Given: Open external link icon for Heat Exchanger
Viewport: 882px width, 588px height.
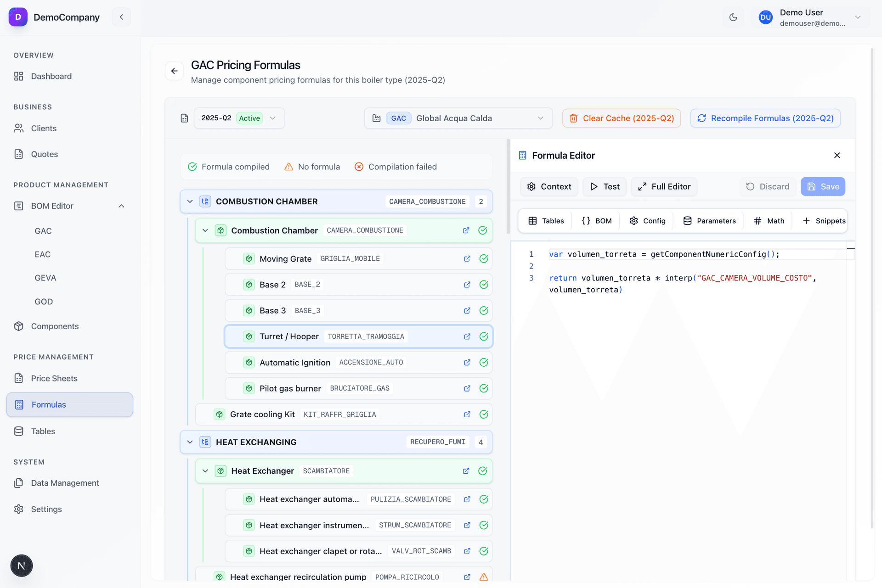Looking at the screenshot, I should pos(466,471).
